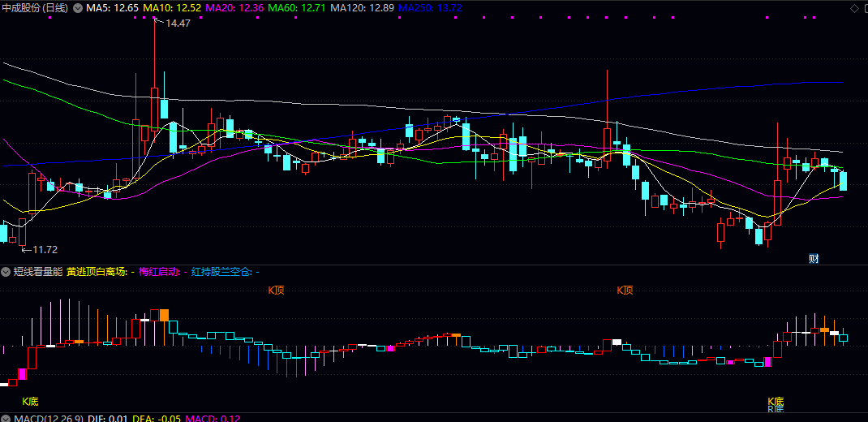Expand the MACD indicator dropdown arrow

pyautogui.click(x=6, y=418)
